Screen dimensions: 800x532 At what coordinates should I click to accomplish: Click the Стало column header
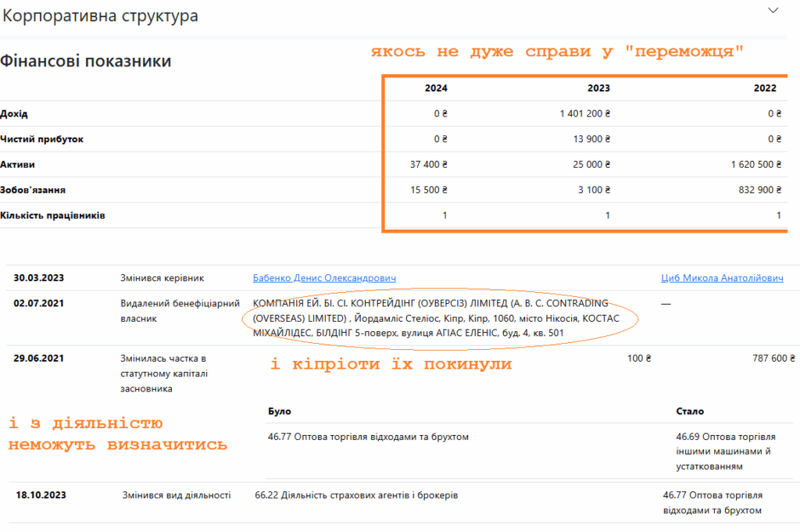pos(691,411)
